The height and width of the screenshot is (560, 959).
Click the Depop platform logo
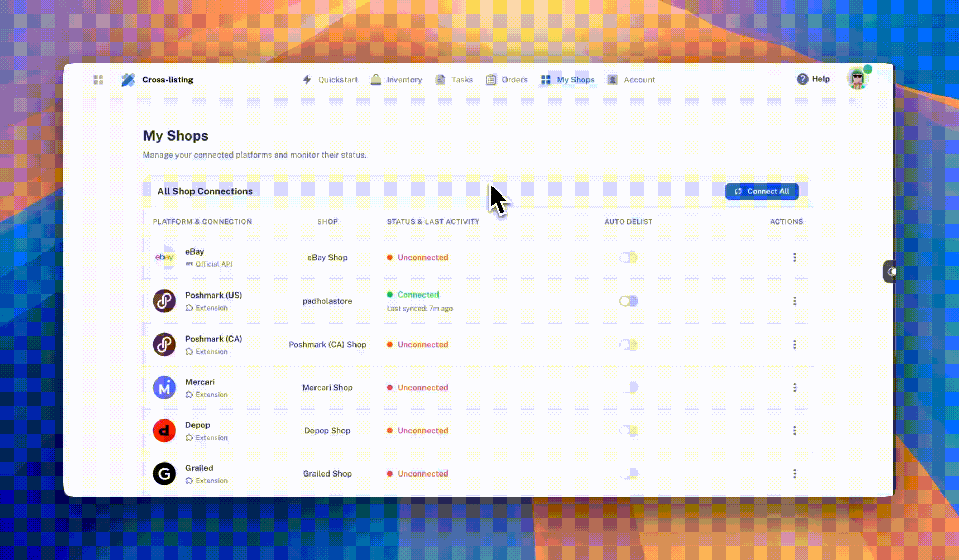(x=164, y=431)
